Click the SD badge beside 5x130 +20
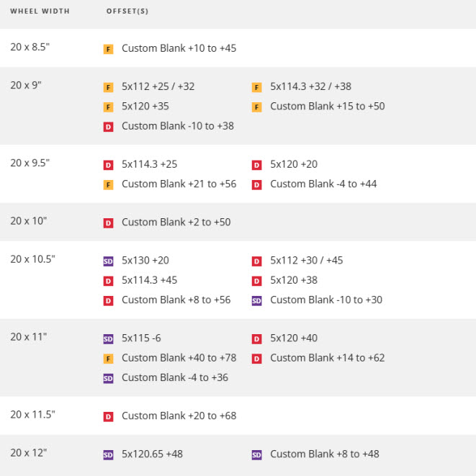476x476 pixels. [109, 261]
